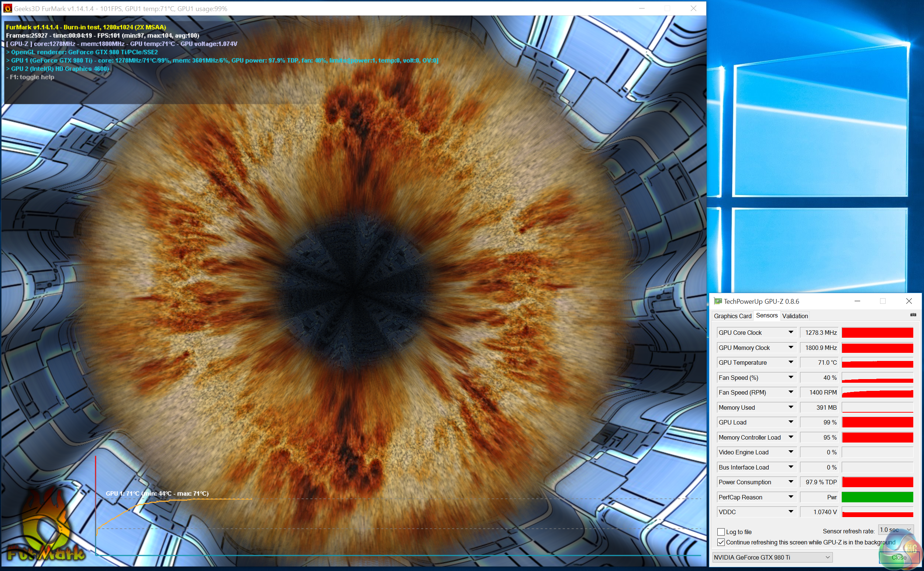This screenshot has width=924, height=571.
Task: Close the GPU-Z window with X
Action: (x=909, y=301)
